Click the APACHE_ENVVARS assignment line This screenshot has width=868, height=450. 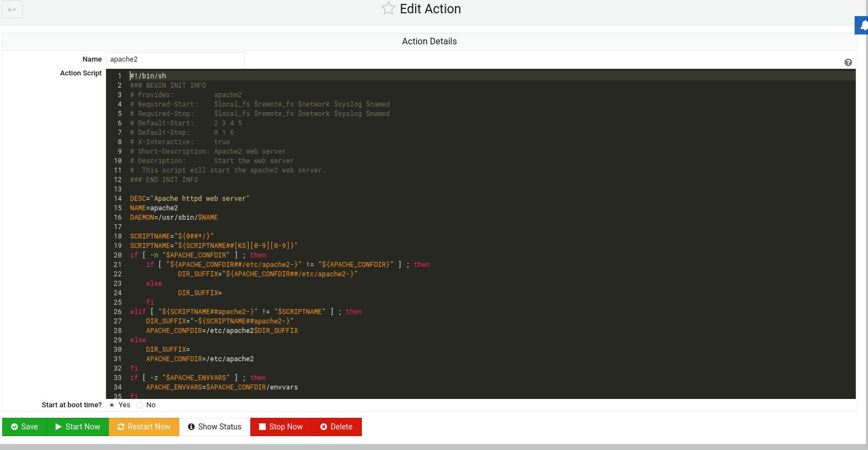(x=222, y=387)
